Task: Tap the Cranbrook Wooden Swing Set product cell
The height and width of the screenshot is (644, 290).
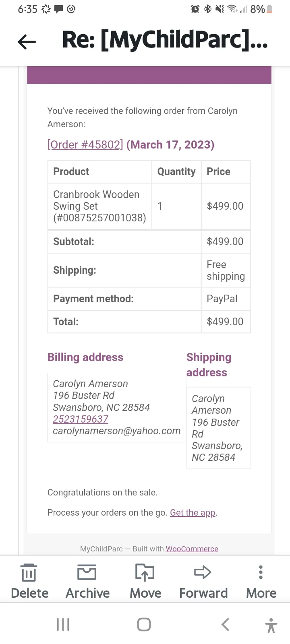Action: coord(99,206)
